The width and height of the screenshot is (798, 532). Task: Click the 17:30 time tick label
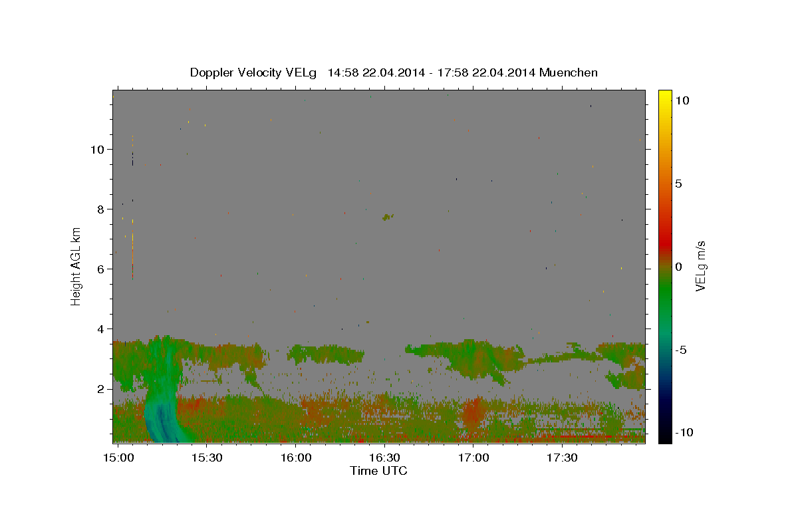click(562, 458)
